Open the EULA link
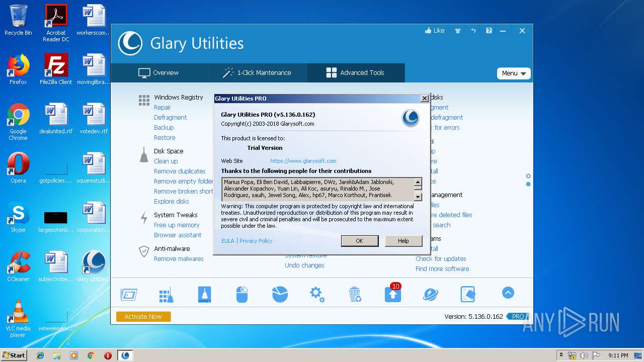 pyautogui.click(x=228, y=241)
